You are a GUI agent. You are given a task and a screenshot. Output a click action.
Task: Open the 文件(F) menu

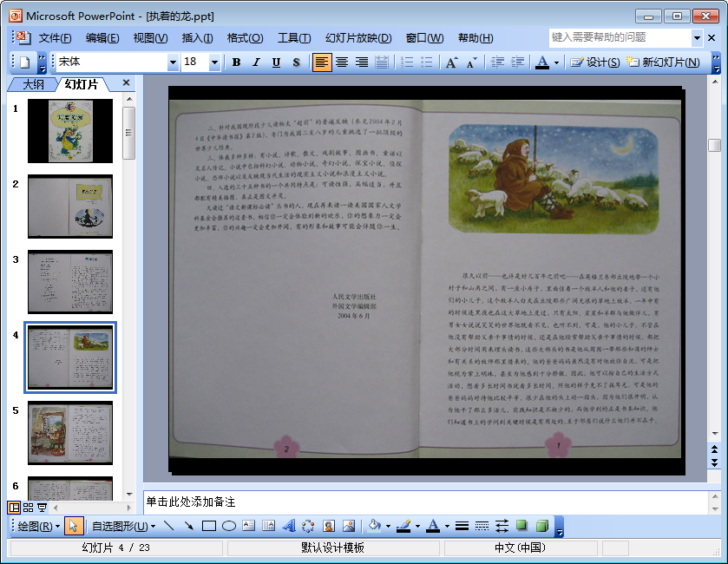pyautogui.click(x=55, y=38)
